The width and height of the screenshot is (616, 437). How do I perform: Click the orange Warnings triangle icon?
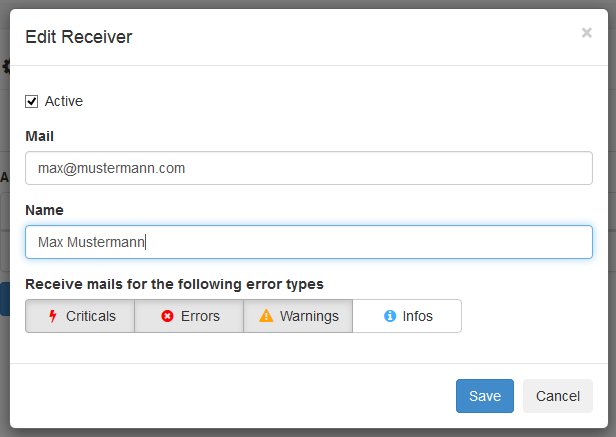(x=266, y=316)
